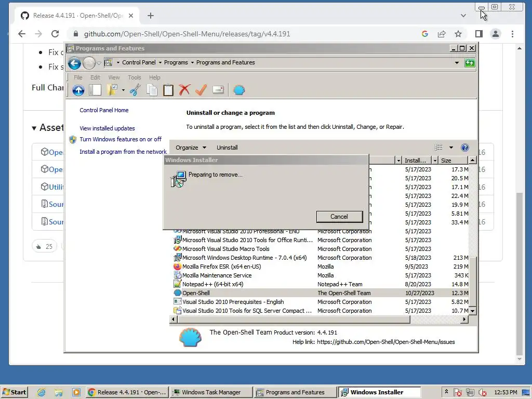The width and height of the screenshot is (532, 399).
Task: Click the network tray icon
Action: click(x=470, y=393)
